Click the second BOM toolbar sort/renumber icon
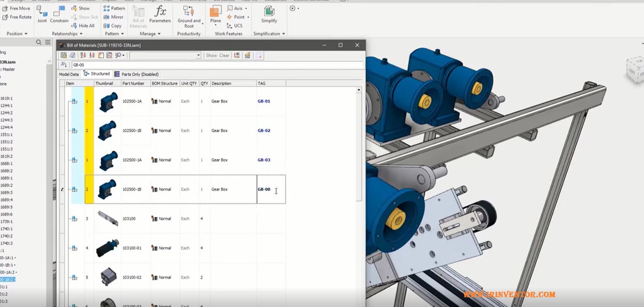Image resolution: width=644 pixels, height=307 pixels. 92,55
